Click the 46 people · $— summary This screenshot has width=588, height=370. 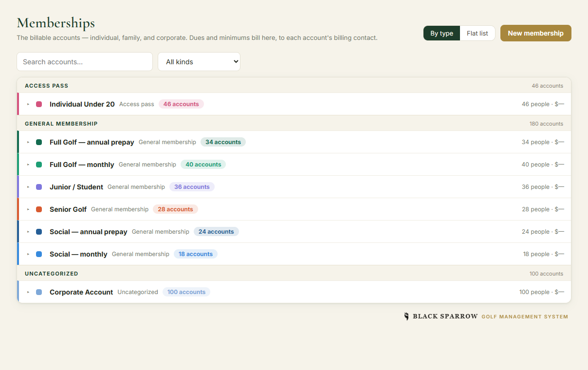(x=543, y=104)
